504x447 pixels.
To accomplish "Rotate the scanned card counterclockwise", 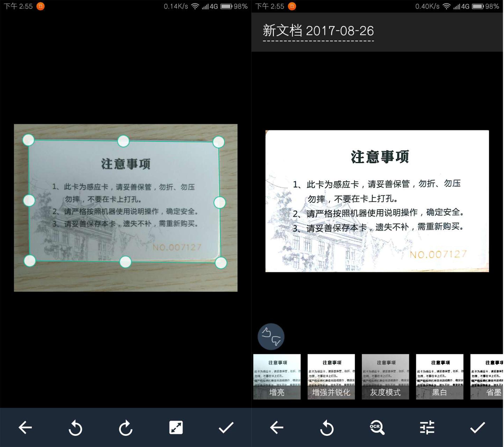I will (x=75, y=428).
